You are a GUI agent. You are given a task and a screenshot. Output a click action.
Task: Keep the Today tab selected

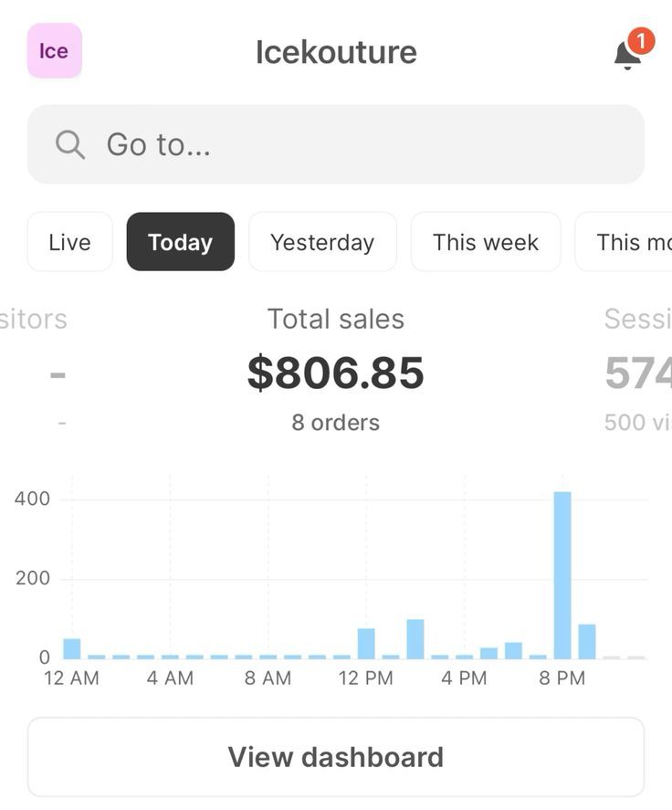point(180,241)
